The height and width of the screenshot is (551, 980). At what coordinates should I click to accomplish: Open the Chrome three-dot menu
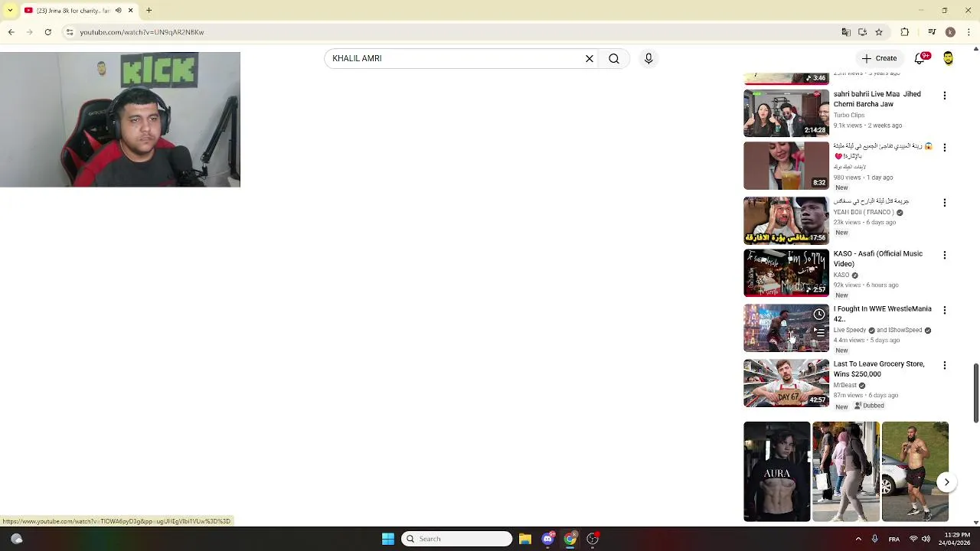[969, 32]
